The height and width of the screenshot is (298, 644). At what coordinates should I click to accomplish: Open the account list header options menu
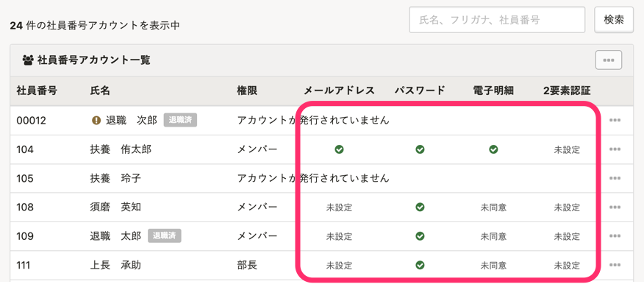[608, 60]
